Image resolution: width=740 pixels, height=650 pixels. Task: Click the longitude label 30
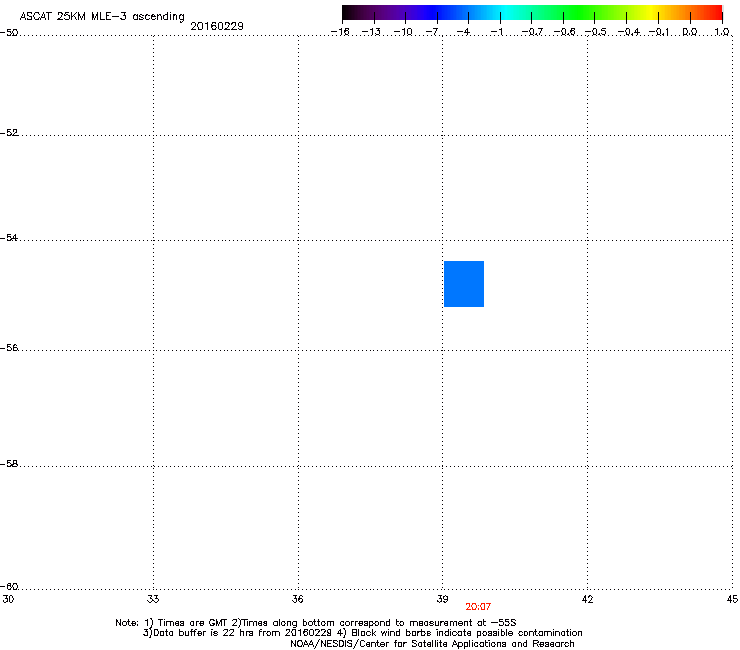(x=8, y=599)
